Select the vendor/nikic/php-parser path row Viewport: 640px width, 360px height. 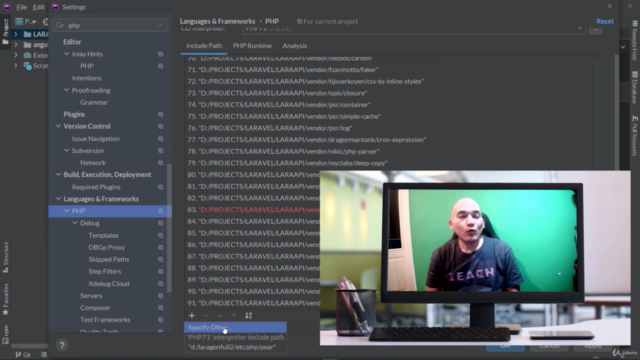point(283,151)
